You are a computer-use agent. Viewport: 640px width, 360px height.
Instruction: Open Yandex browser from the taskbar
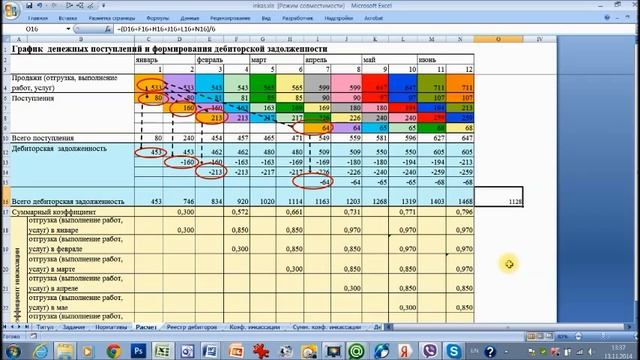[405, 351]
